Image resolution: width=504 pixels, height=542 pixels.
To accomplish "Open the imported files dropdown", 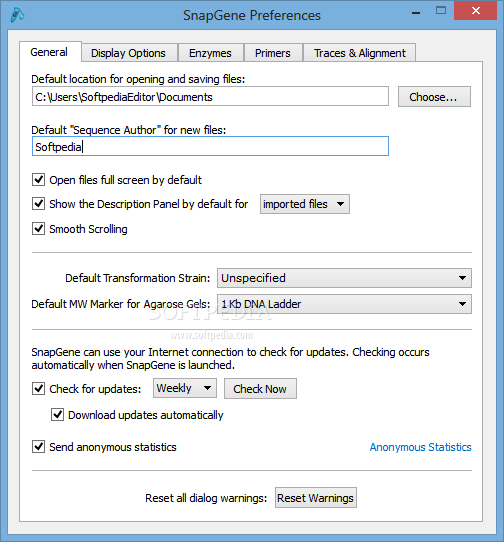I will pyautogui.click(x=305, y=204).
